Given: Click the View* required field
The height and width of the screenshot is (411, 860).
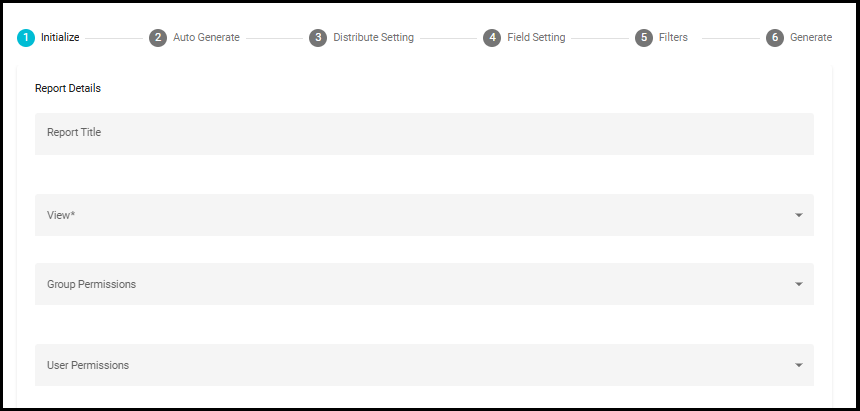Looking at the screenshot, I should click(x=425, y=215).
